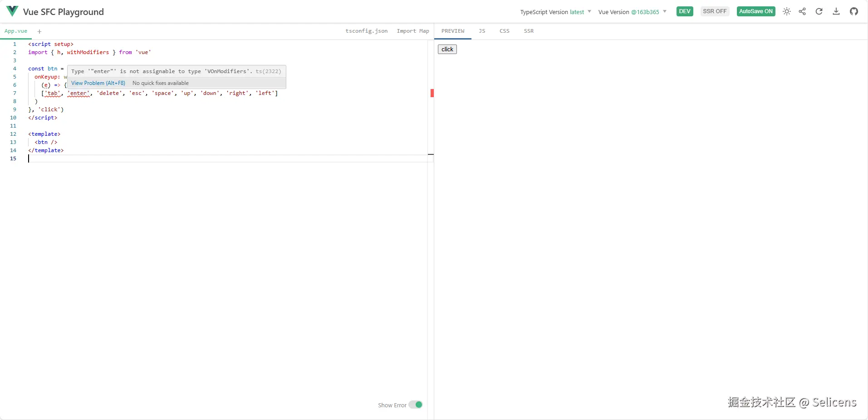Viewport: 868px width, 420px height.
Task: Click line number 7 in the gutter
Action: coord(15,93)
